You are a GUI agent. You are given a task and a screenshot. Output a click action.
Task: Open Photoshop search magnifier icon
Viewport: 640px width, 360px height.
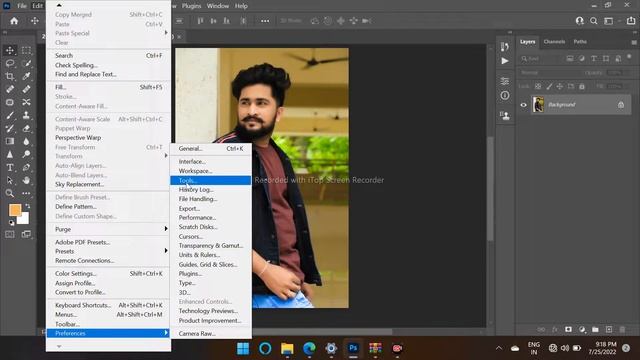(594, 21)
